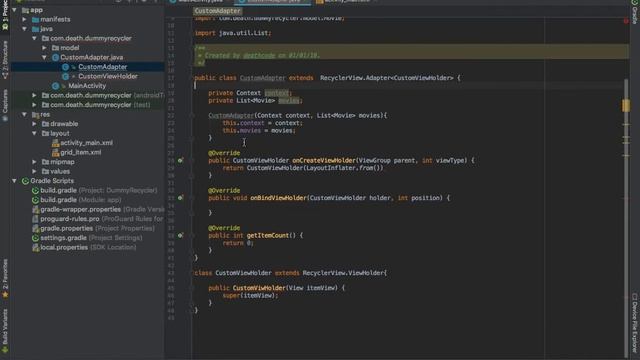Open the settings.gradle file icon
Screen dimensions: 640x360
(x=36, y=238)
